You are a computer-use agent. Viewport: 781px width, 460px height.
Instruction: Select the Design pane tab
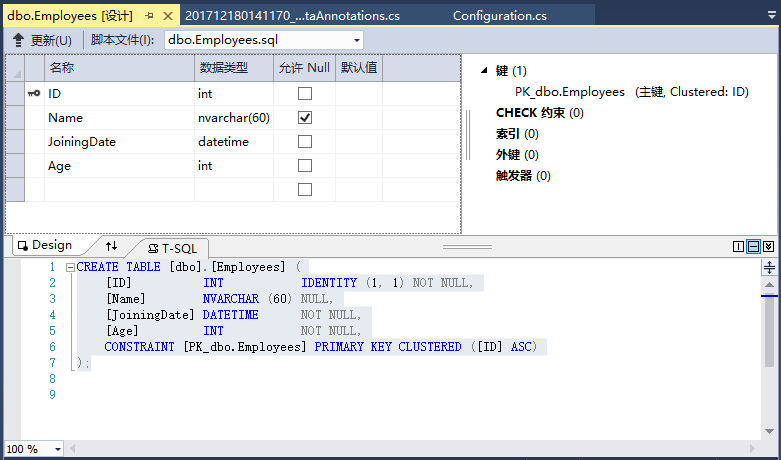point(44,246)
